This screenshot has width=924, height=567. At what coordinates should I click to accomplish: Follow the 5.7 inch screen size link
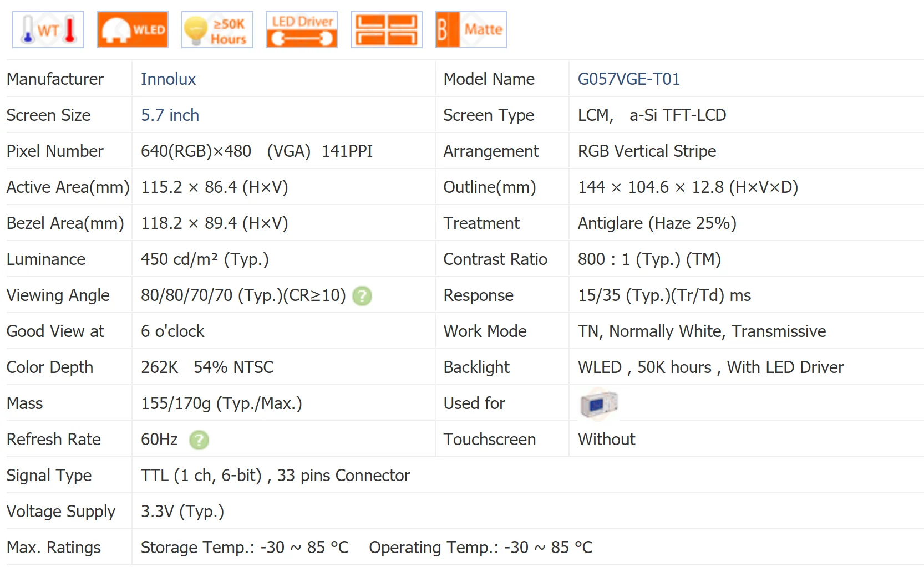click(170, 115)
